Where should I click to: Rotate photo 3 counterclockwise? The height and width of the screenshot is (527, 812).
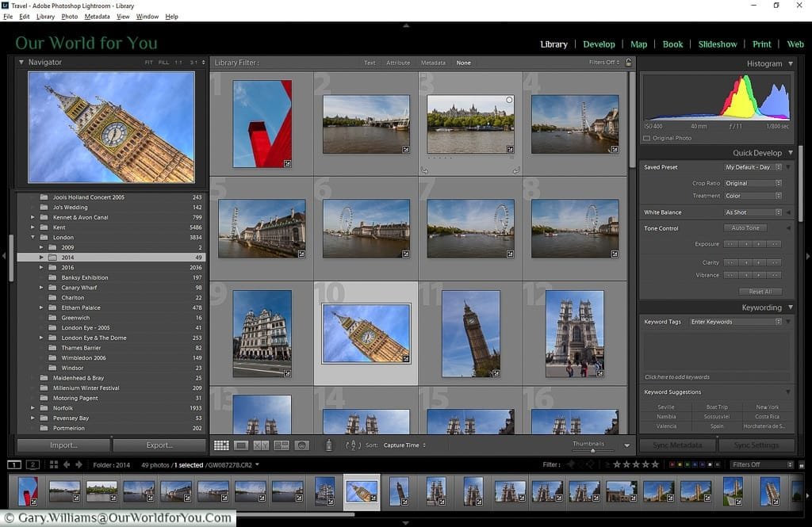pyautogui.click(x=425, y=170)
